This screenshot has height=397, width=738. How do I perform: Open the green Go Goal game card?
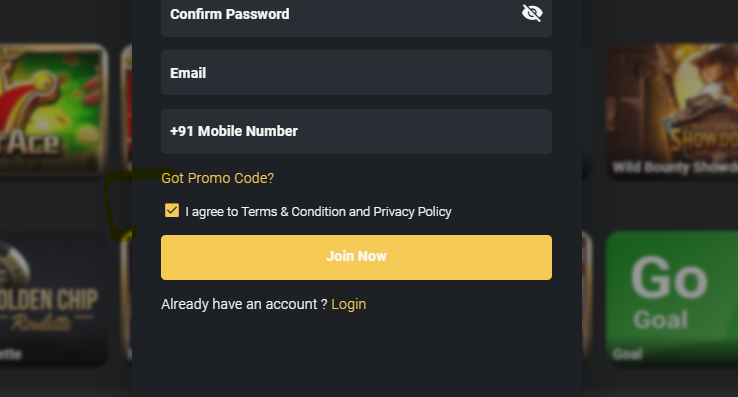[672, 298]
